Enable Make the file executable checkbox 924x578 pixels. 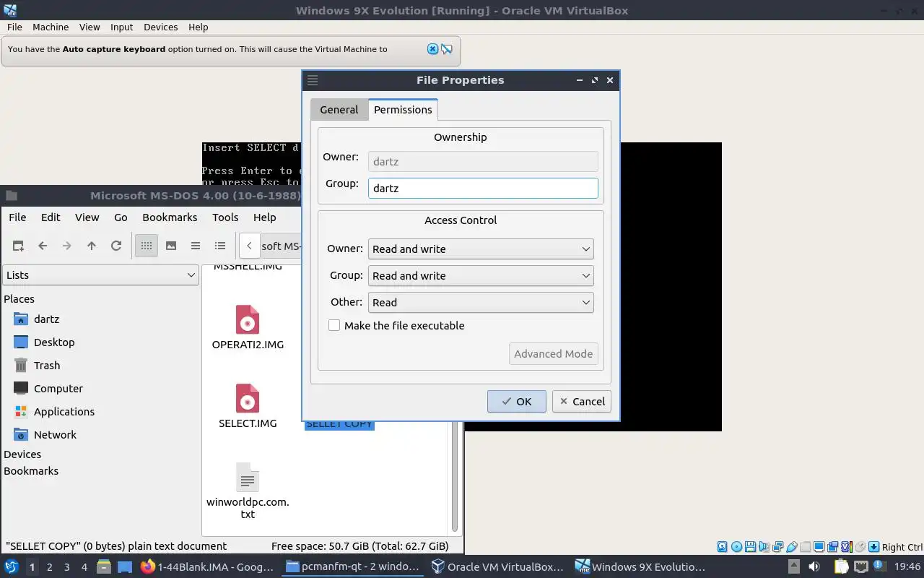pyautogui.click(x=334, y=325)
